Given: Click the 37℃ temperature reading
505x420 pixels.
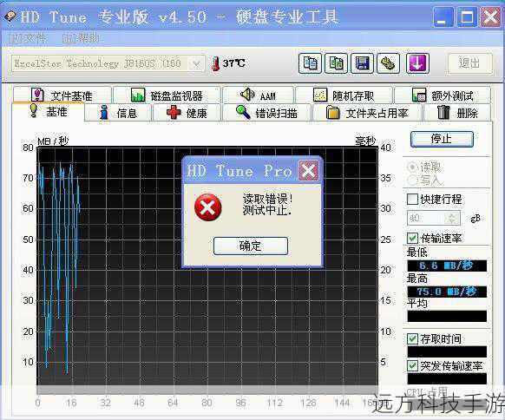Looking at the screenshot, I should [233, 63].
